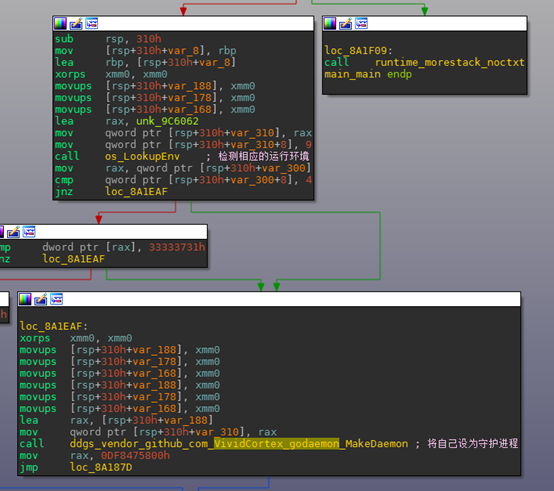The width and height of the screenshot is (554, 491).
Task: Select loc_8A1EAF in the jnz after os_LookupEnv
Action: coord(136,191)
